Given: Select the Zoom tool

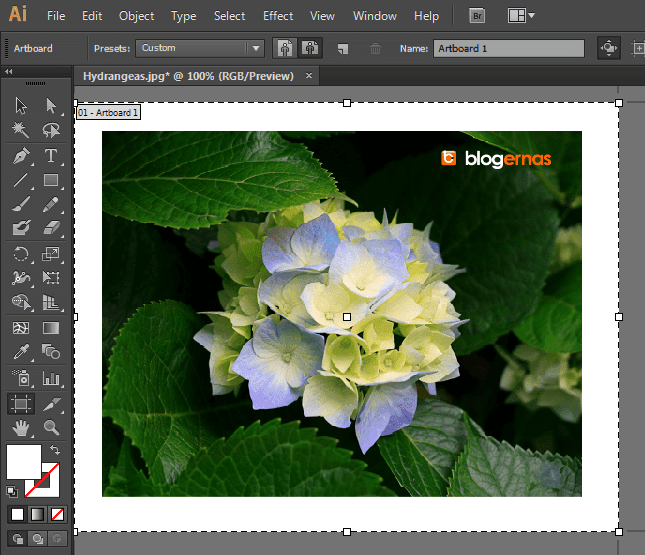Looking at the screenshot, I should pos(51,428).
